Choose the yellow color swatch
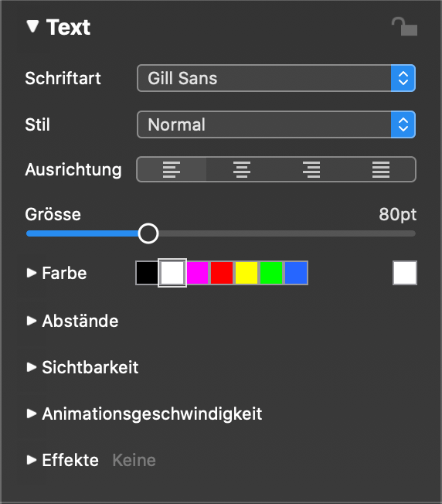Viewport: 442px width, 504px height. 246,273
